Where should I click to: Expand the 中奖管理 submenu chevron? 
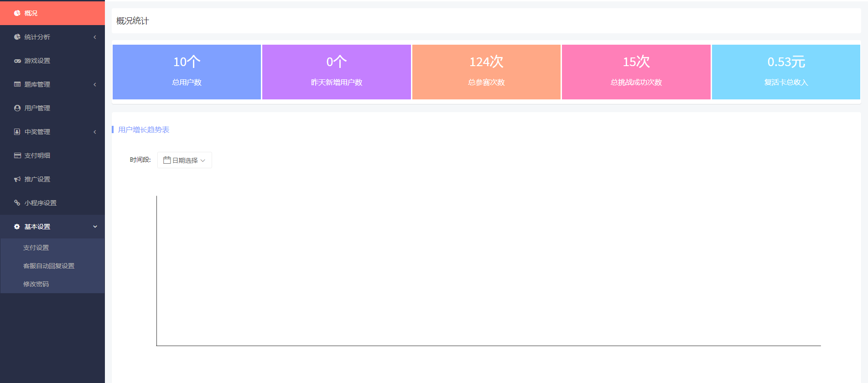pos(95,132)
